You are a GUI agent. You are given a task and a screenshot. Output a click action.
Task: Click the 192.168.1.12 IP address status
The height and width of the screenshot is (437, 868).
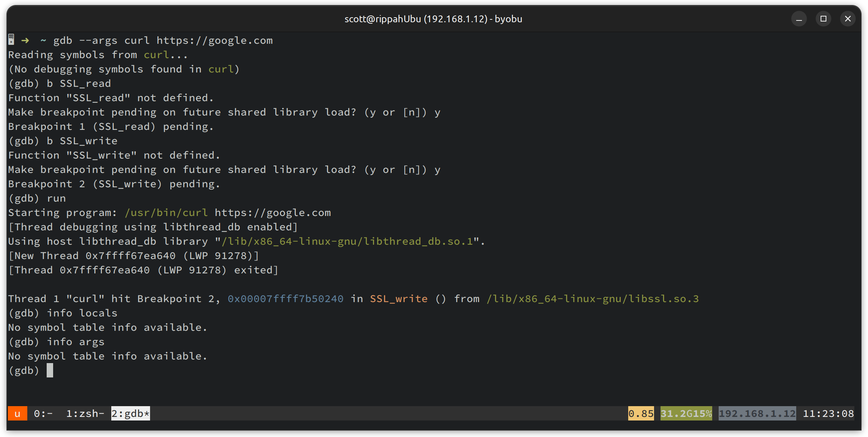[x=757, y=414]
